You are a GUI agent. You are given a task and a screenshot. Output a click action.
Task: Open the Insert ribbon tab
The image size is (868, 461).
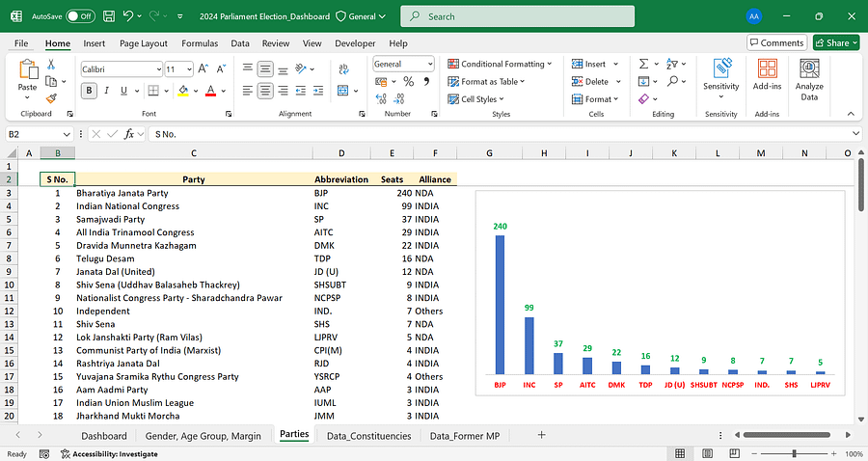pos(95,43)
